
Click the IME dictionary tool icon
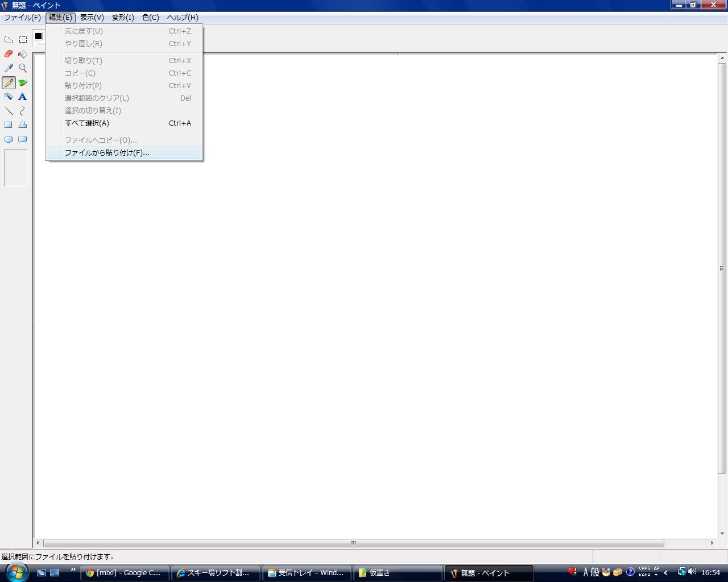(x=618, y=572)
